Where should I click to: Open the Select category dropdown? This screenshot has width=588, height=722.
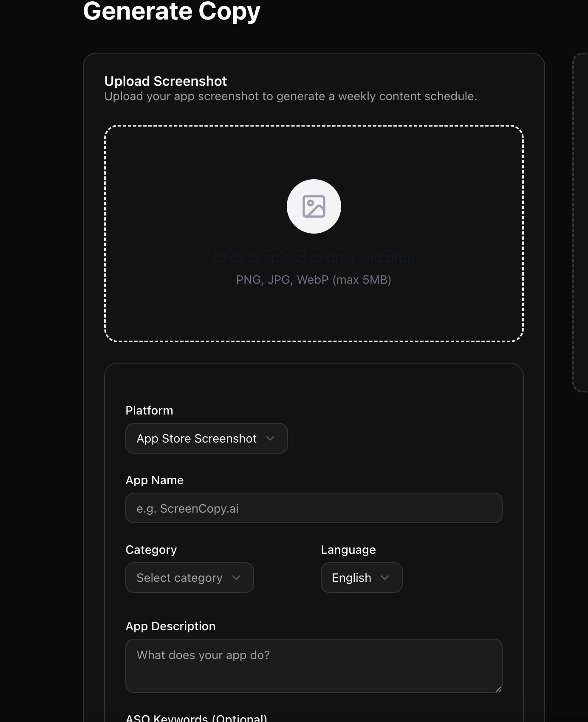click(189, 578)
